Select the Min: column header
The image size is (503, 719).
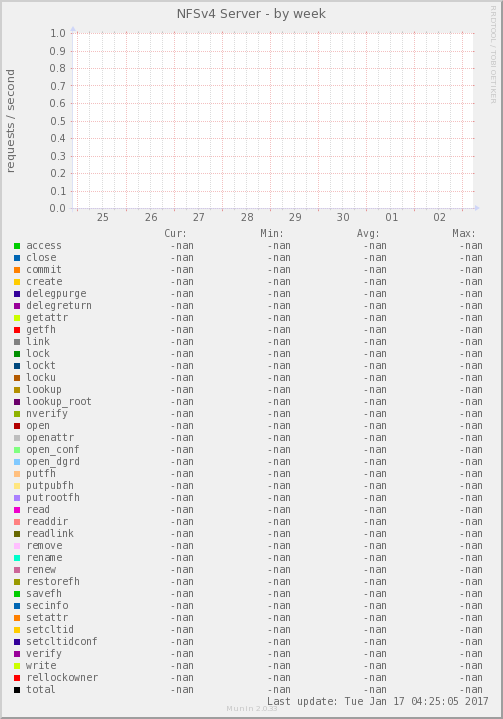click(x=272, y=233)
